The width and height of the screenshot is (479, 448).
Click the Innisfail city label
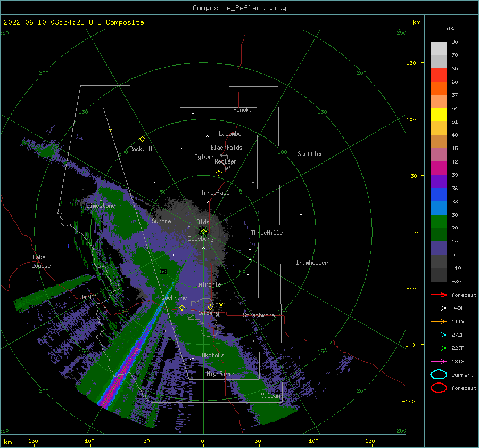click(x=215, y=193)
